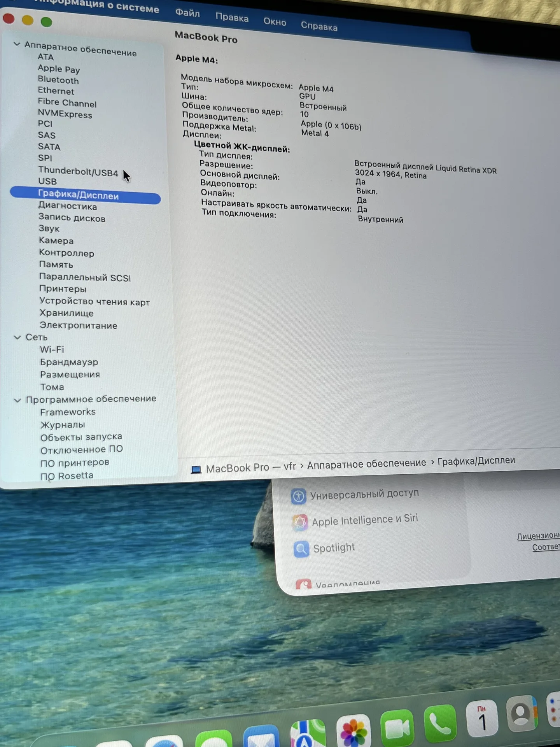Launch FaceTime from the Dock

tap(397, 728)
